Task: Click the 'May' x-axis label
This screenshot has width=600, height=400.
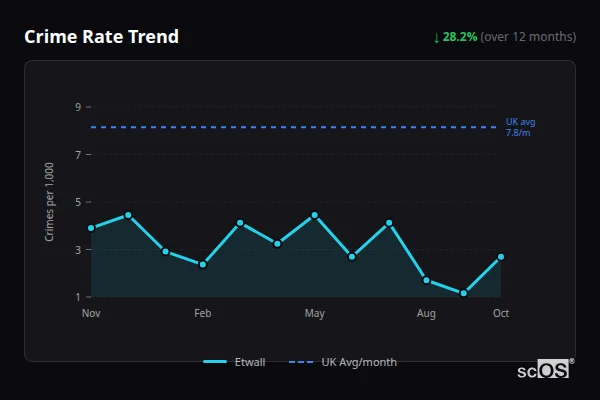Action: click(x=315, y=313)
